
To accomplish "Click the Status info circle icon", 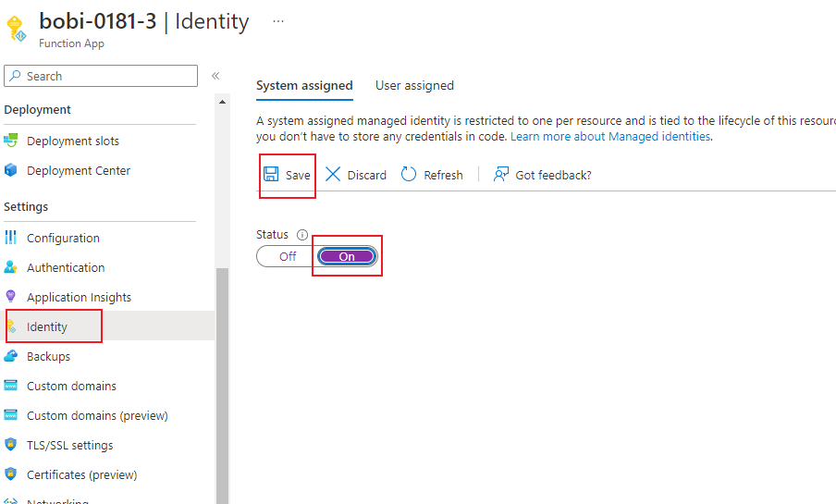I will click(302, 235).
